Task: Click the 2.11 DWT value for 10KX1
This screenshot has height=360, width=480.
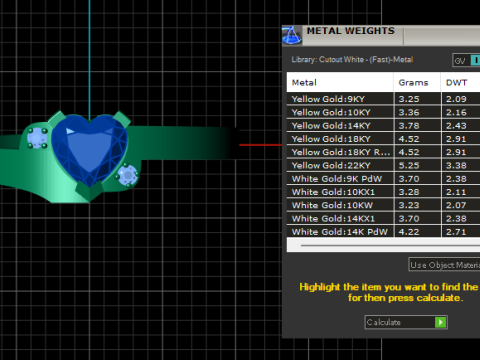Action: pos(456,192)
